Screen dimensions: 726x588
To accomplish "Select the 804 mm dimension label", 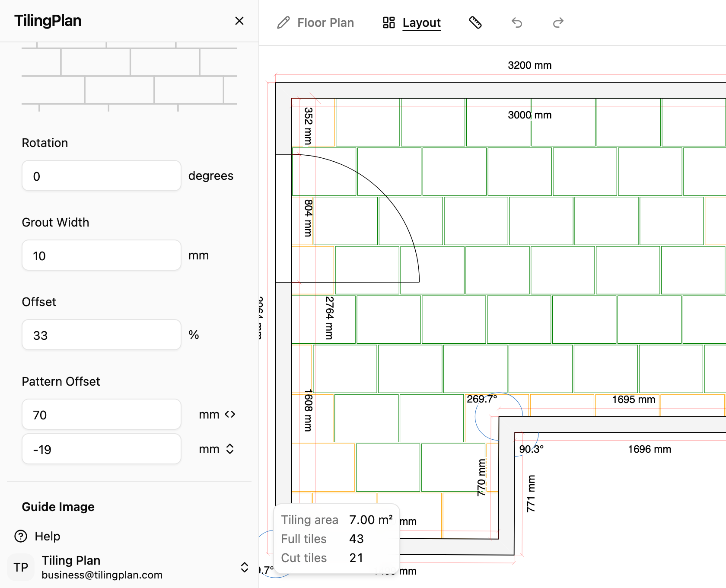I will 308,218.
